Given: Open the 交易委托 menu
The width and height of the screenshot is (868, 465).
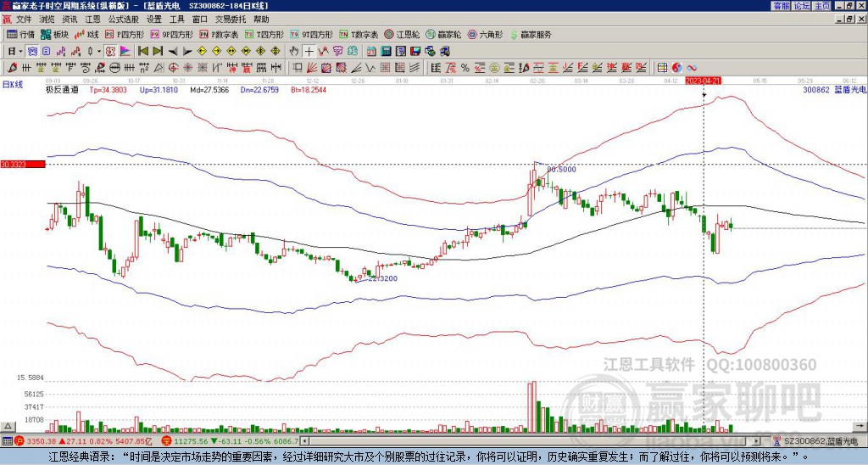Looking at the screenshot, I should pos(231,20).
